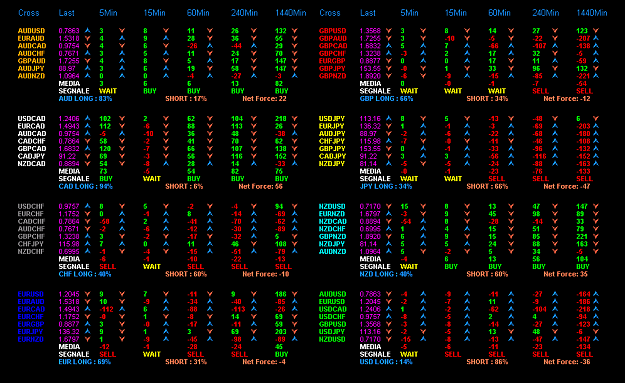Click the 'Net Force: -10' label
This screenshot has height=383, width=625.
[266, 274]
